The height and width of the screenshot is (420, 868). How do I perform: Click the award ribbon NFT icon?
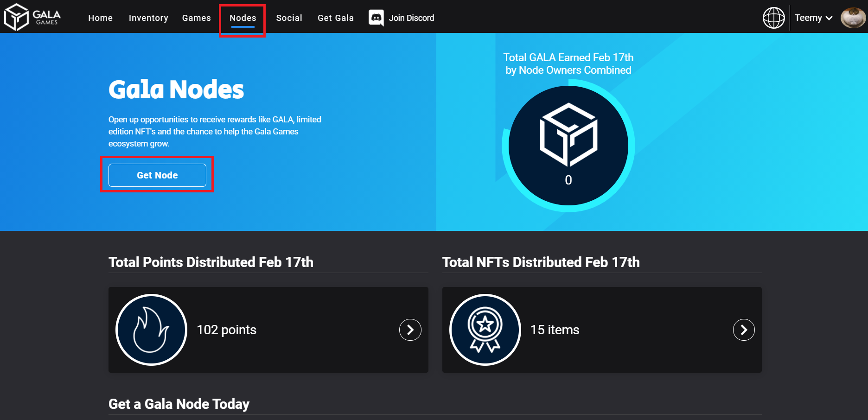click(485, 330)
